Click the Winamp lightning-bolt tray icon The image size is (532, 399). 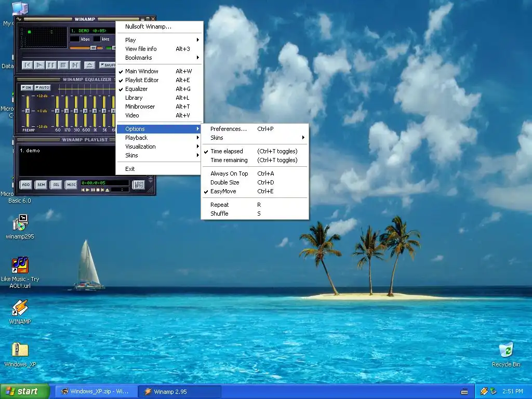pos(484,391)
